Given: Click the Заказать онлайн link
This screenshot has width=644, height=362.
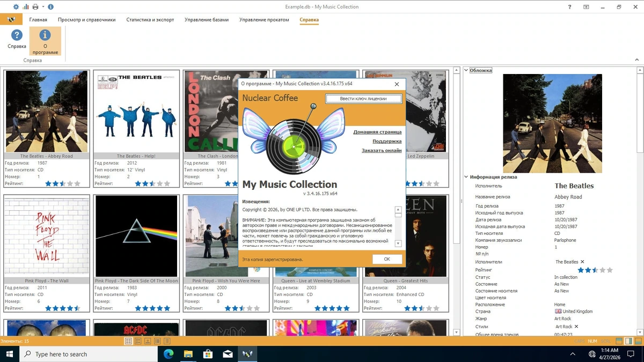Looking at the screenshot, I should [x=382, y=151].
